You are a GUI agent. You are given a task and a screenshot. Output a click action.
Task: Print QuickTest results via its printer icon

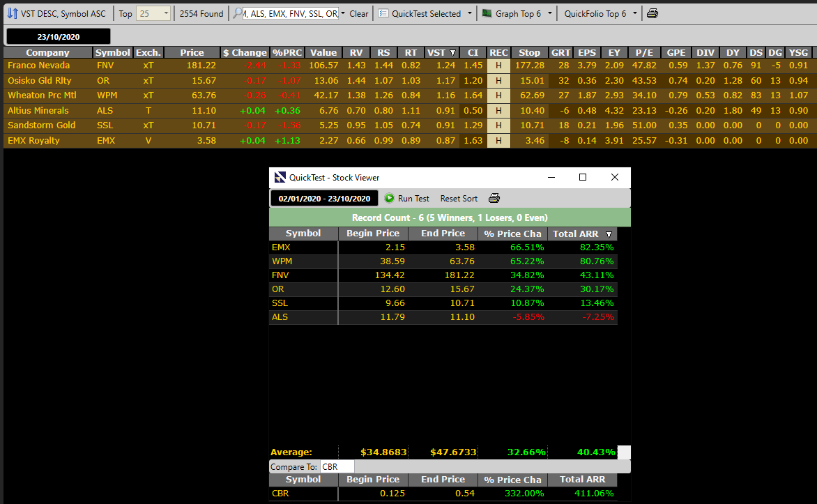(x=494, y=198)
